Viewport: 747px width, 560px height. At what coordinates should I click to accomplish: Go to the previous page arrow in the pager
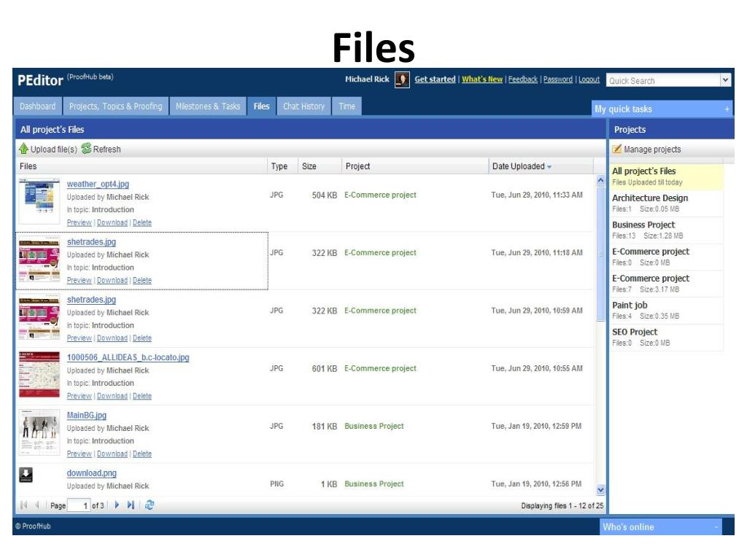pos(37,505)
